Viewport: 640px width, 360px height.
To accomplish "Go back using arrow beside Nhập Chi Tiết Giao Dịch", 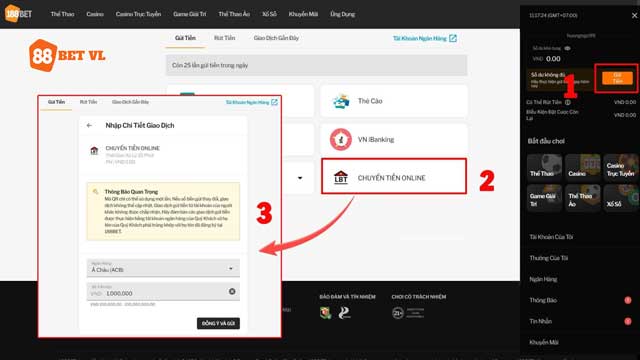I will click(89, 125).
